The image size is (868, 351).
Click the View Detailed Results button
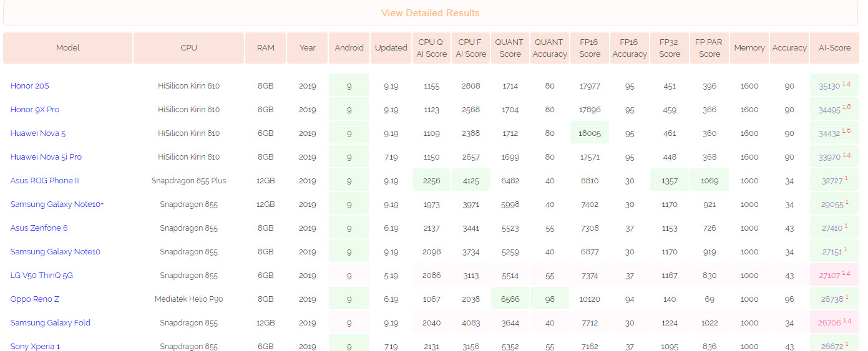coord(430,13)
